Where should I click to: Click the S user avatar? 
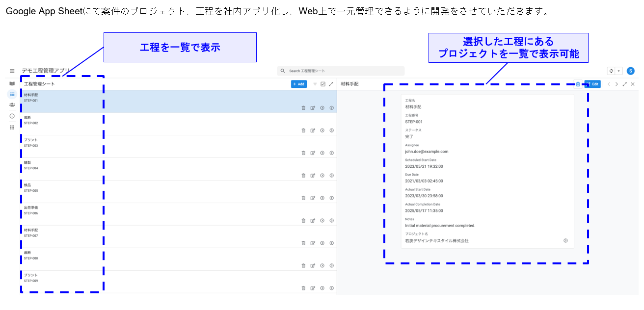click(x=631, y=71)
